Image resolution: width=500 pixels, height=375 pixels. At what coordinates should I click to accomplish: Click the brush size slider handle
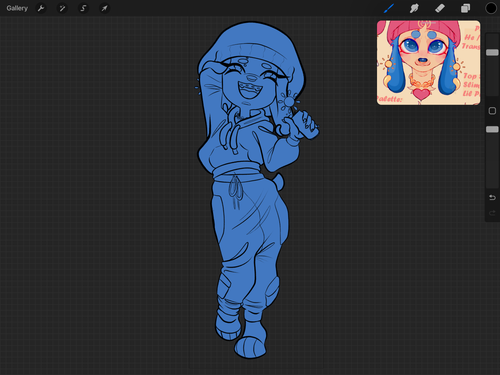click(492, 52)
